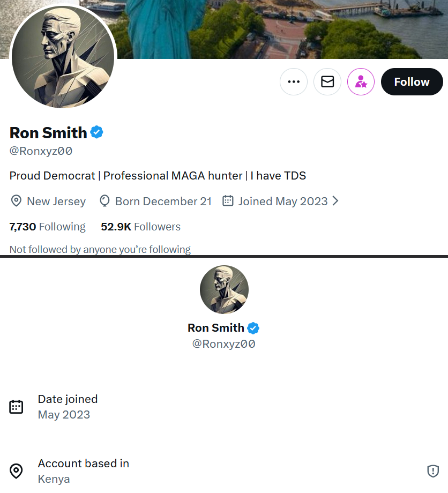Click the @Ronxyz00 handle in lower panel
Screen dimensions: 448x493
tap(223, 344)
